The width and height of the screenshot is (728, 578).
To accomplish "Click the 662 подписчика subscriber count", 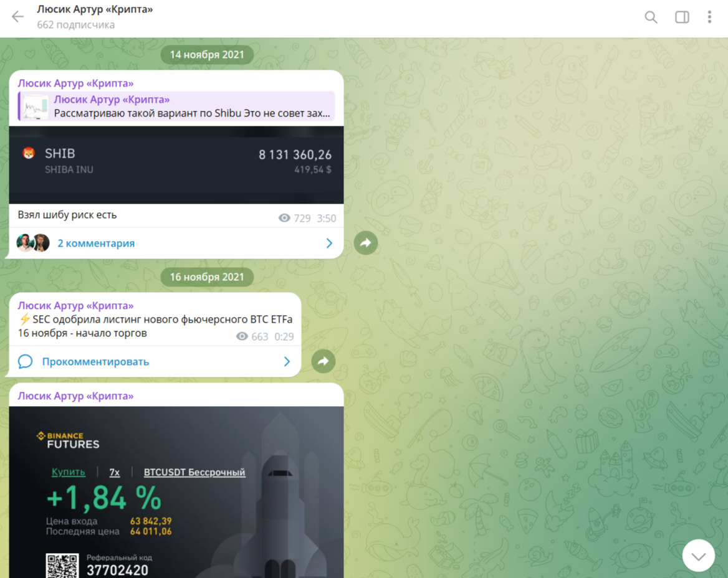I will tap(75, 24).
